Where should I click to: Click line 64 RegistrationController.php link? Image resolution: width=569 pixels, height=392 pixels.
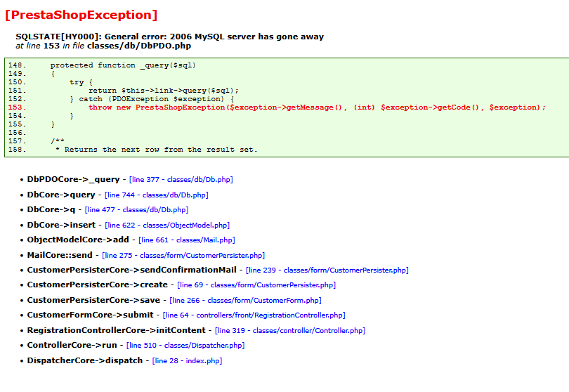point(254,315)
